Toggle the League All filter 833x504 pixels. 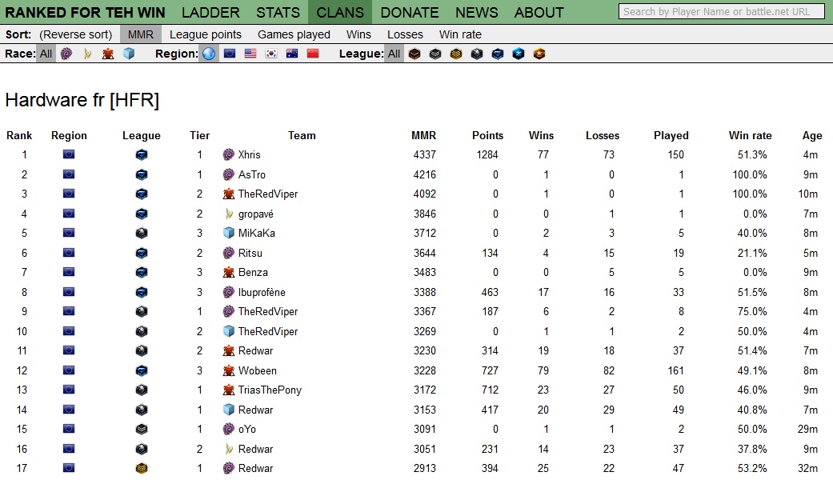[394, 54]
